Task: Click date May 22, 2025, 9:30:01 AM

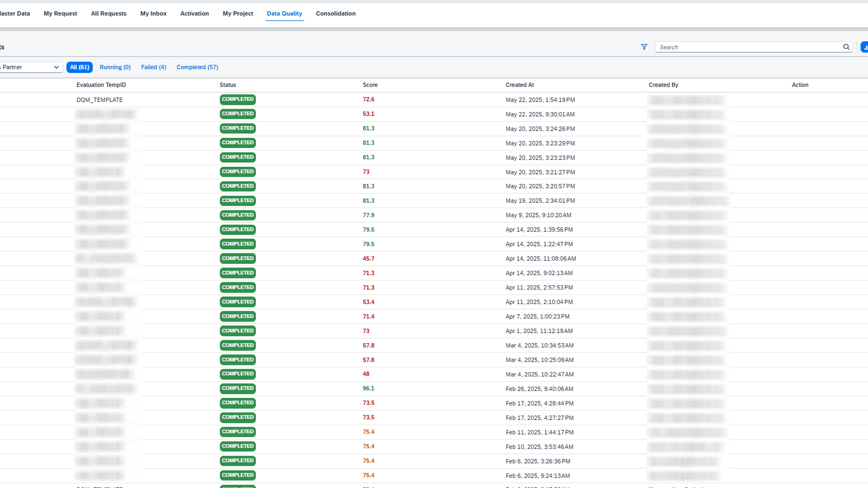Action: (x=540, y=114)
